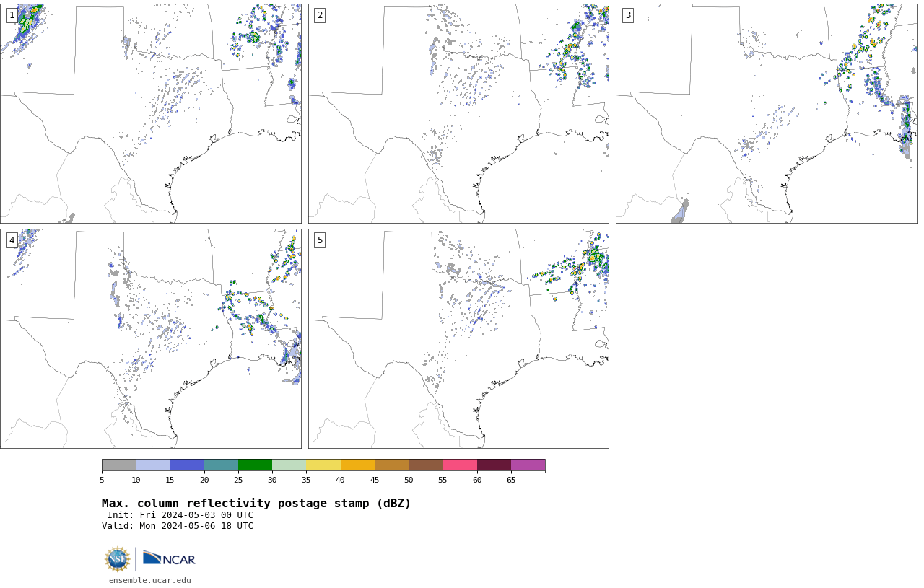This screenshot has height=588, width=924.
Task: Click the light blue 10-15 dBZ swatch
Action: pos(153,465)
